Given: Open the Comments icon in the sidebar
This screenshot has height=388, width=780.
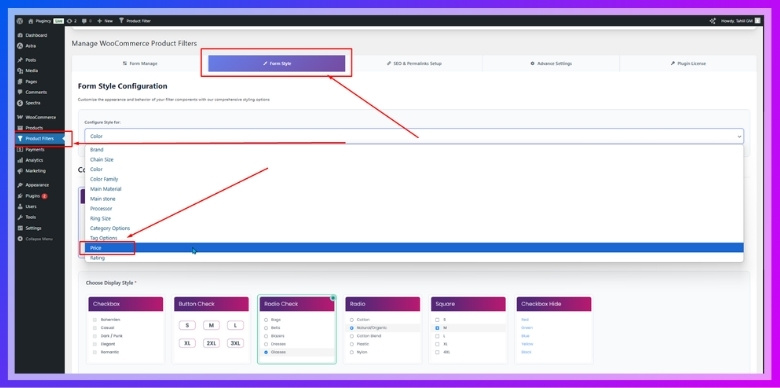Looking at the screenshot, I should point(20,92).
